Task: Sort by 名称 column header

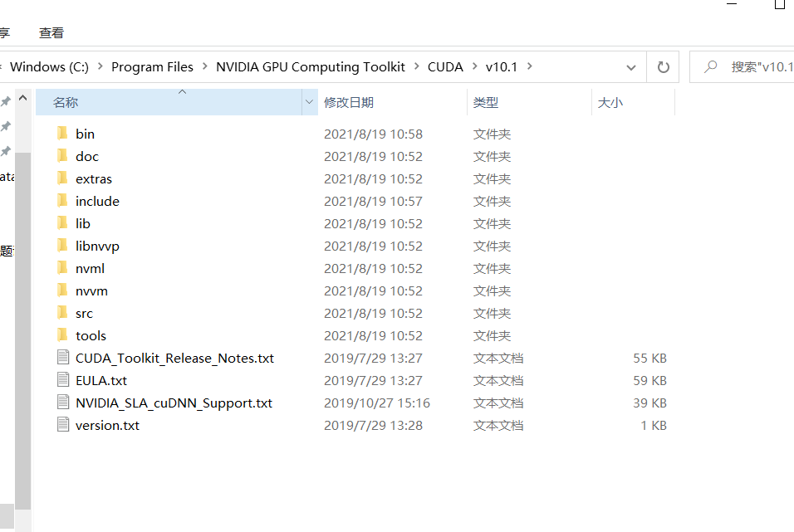Action: click(169, 102)
